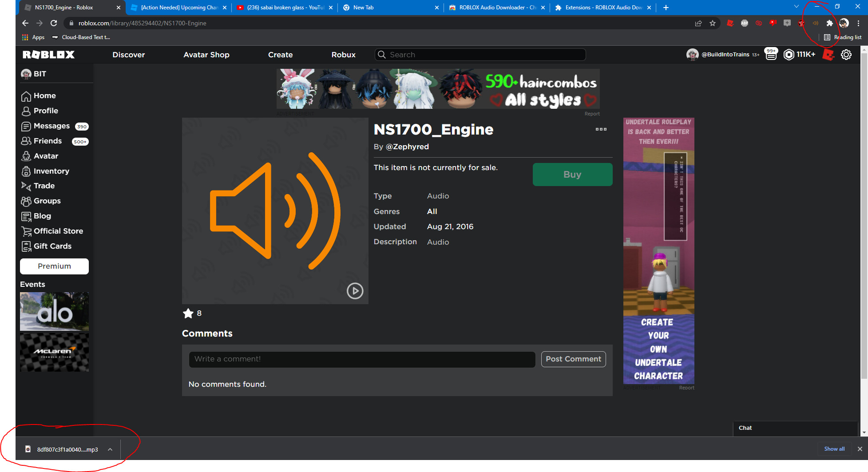Screen dimensions: 868x472
Task: Click the Write a comment field
Action: [x=362, y=359]
